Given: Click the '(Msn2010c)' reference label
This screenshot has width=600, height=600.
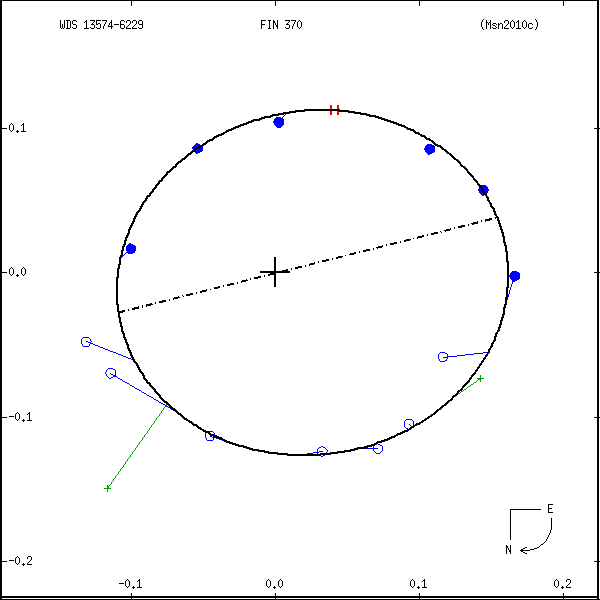Looking at the screenshot, I should (x=509, y=25).
